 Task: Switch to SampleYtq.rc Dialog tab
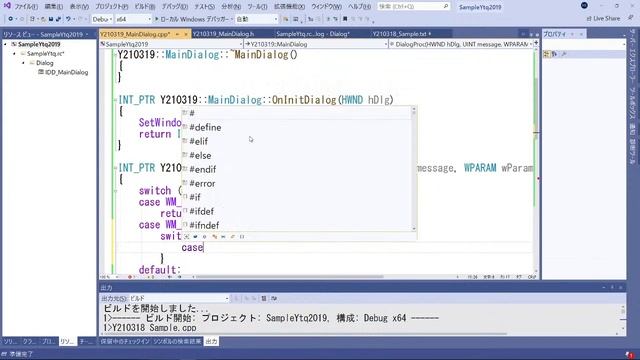(x=313, y=34)
